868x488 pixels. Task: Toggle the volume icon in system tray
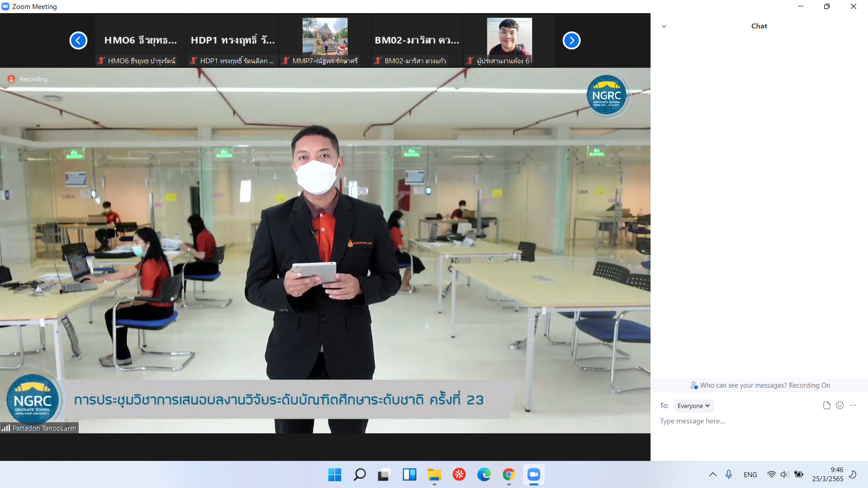click(x=784, y=474)
